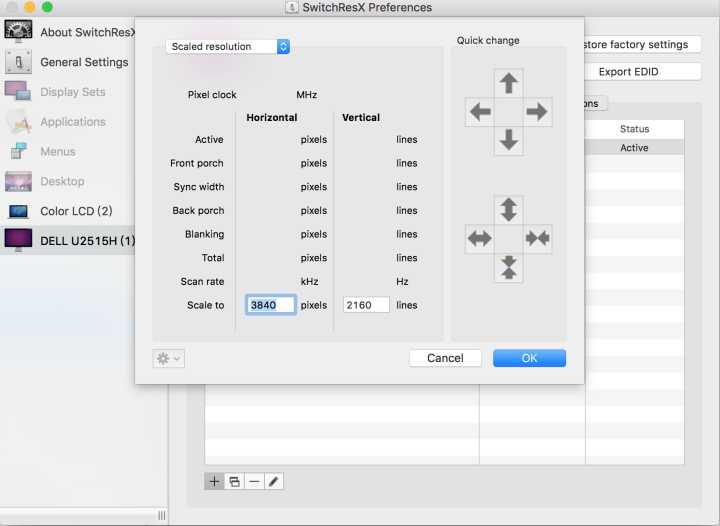Click the partially hidden tab ending in 'ons'

tap(596, 104)
